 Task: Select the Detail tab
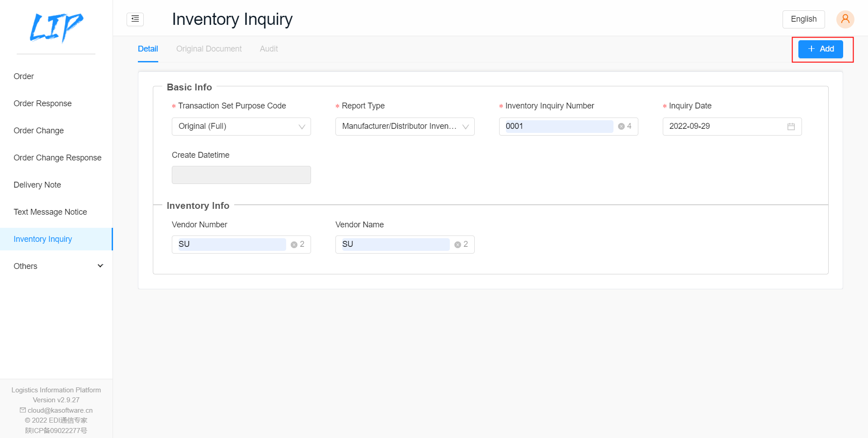coord(148,49)
